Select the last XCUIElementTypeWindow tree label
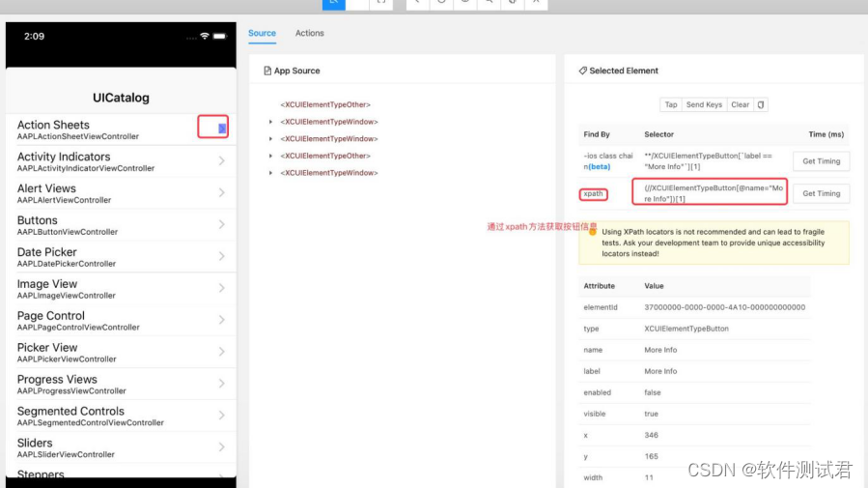The height and width of the screenshot is (488, 868). [329, 173]
